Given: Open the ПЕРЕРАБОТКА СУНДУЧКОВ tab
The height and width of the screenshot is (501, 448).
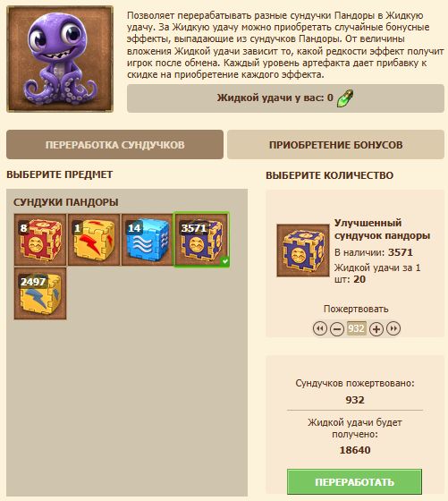Looking at the screenshot, I should point(115,145).
